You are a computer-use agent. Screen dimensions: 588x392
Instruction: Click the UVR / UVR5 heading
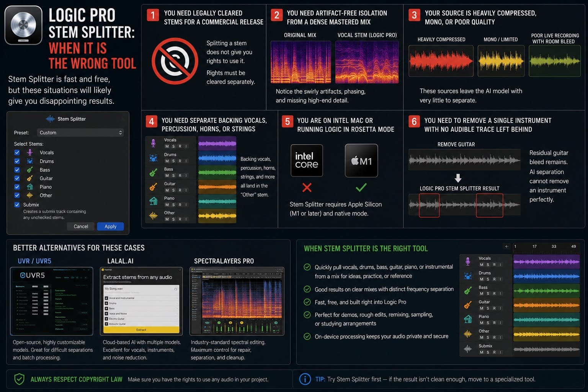[x=34, y=261]
